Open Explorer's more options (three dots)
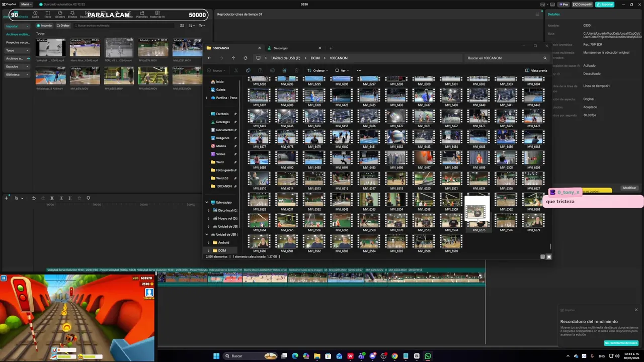The width and height of the screenshot is (644, 362). coord(359,70)
